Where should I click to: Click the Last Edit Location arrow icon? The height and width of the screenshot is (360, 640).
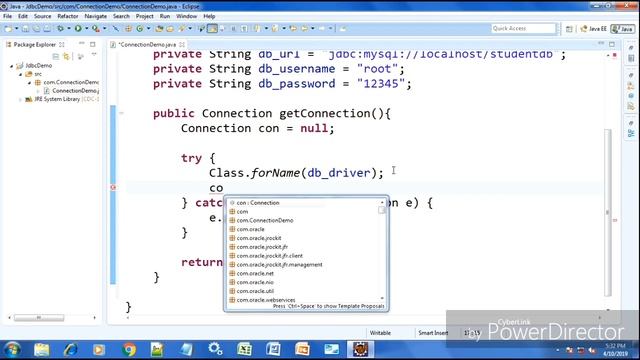point(293,29)
